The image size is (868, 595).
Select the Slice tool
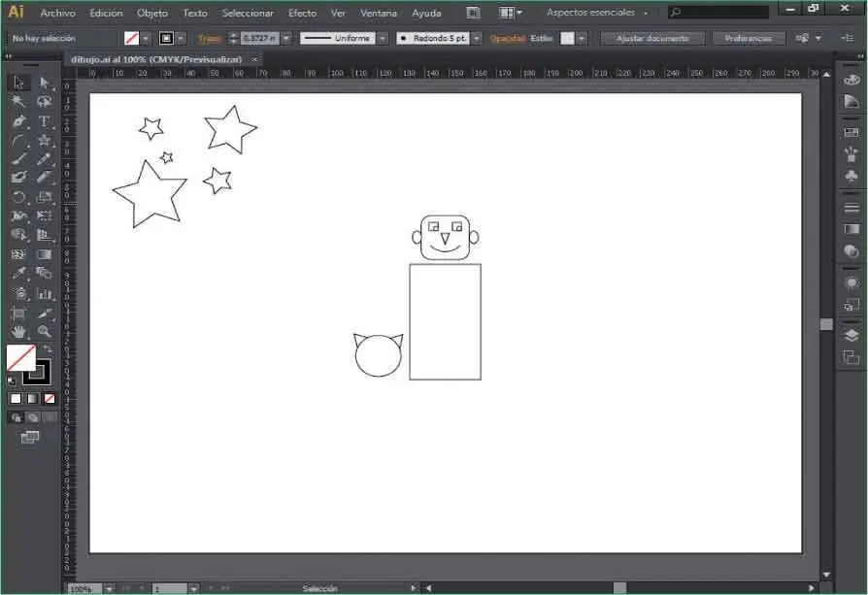pos(45,313)
